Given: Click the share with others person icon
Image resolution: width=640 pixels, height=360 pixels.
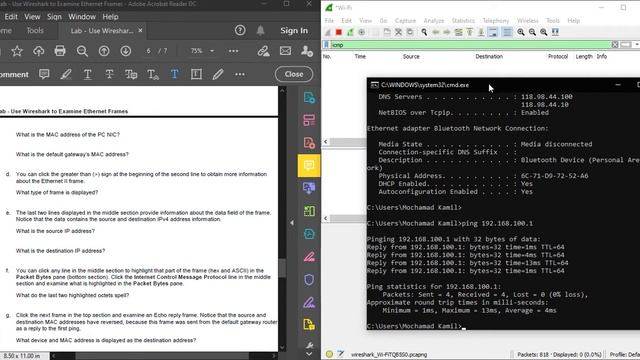Looking at the screenshot, I should [x=307, y=51].
